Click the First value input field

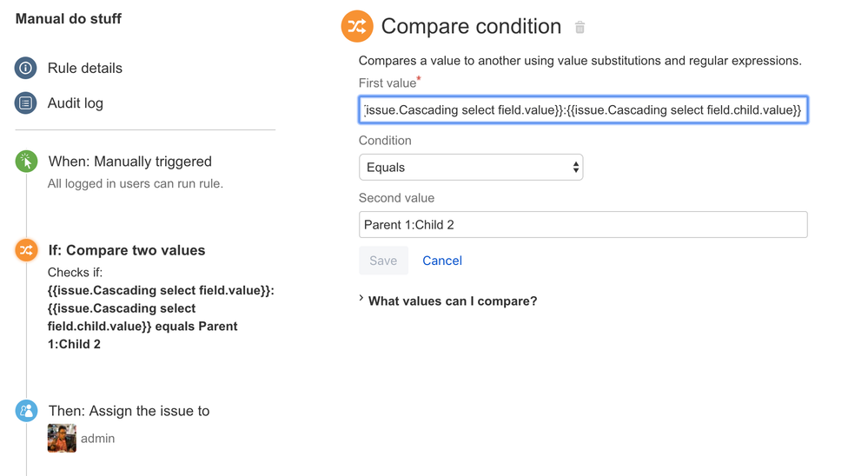tap(583, 110)
